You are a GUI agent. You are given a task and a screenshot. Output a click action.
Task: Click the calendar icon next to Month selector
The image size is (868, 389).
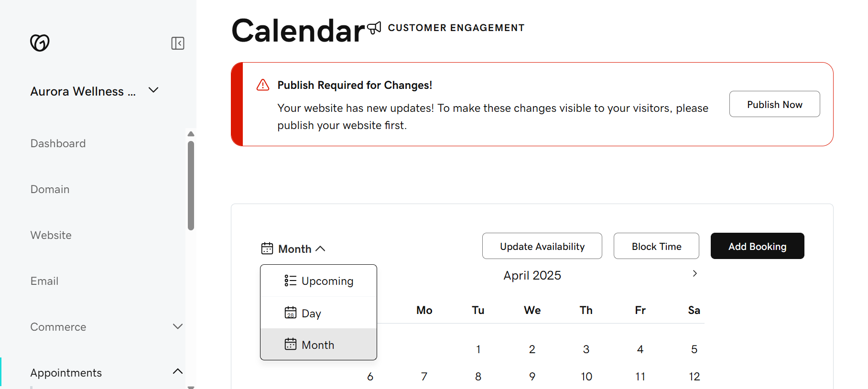[x=267, y=249]
